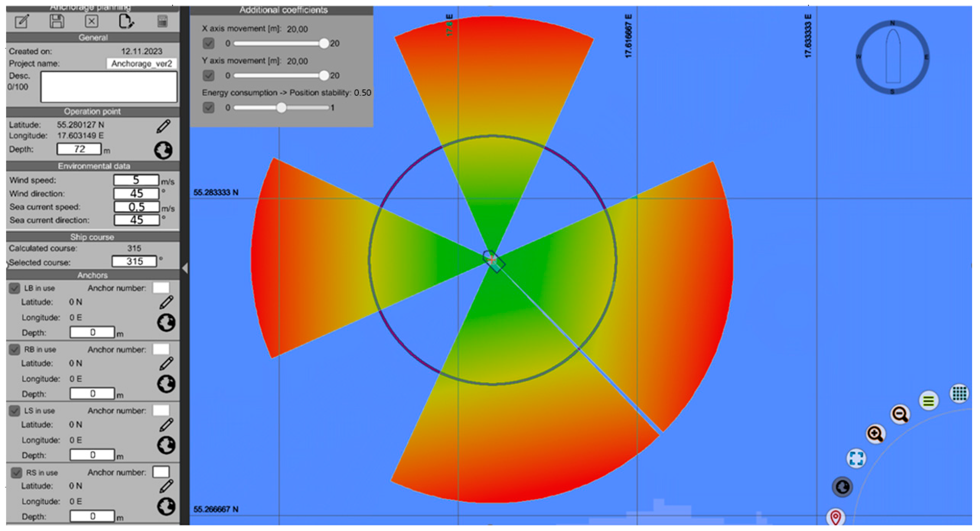Collapse the left panel with arrow handle

pyautogui.click(x=185, y=268)
